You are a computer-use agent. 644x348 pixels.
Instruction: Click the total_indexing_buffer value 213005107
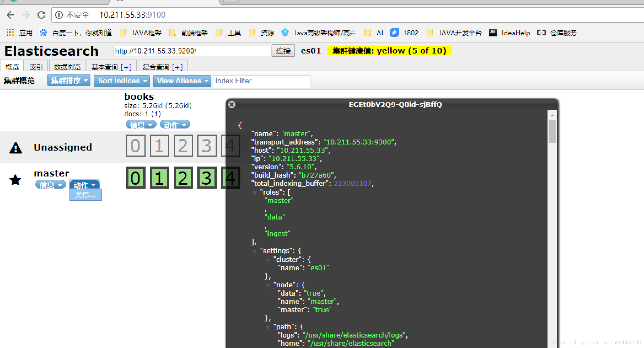353,183
